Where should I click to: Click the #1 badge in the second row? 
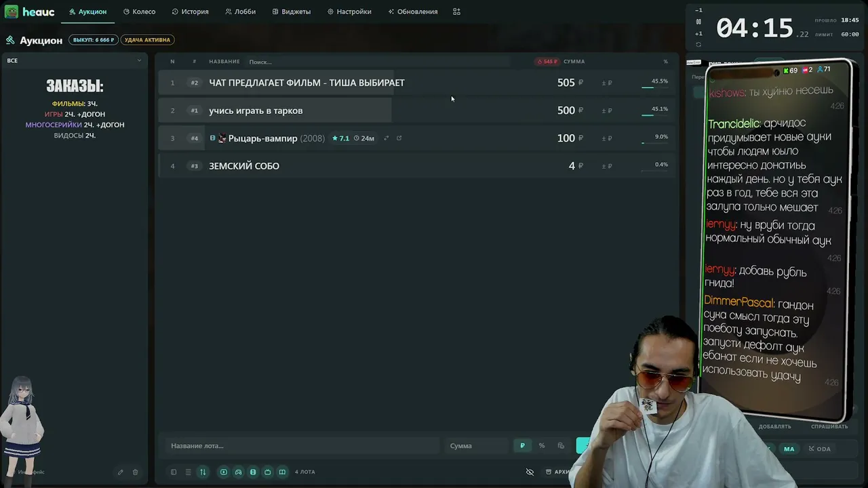tap(195, 110)
